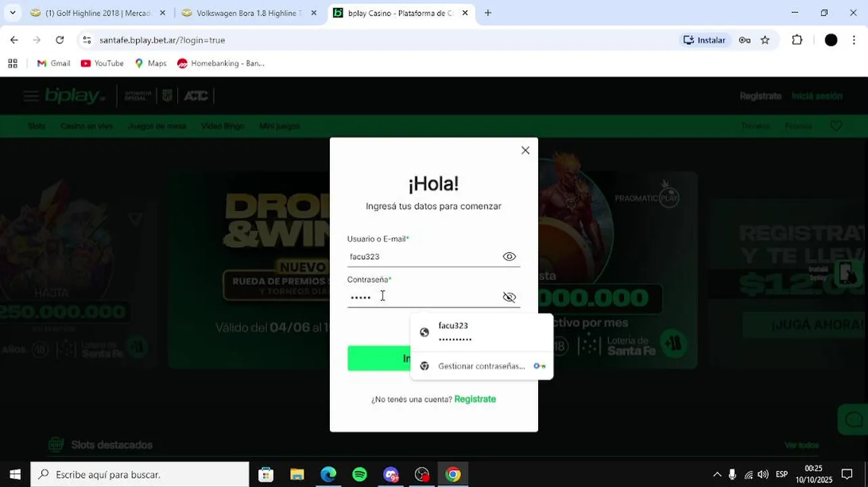Open Spotify from the taskbar

[x=360, y=475]
